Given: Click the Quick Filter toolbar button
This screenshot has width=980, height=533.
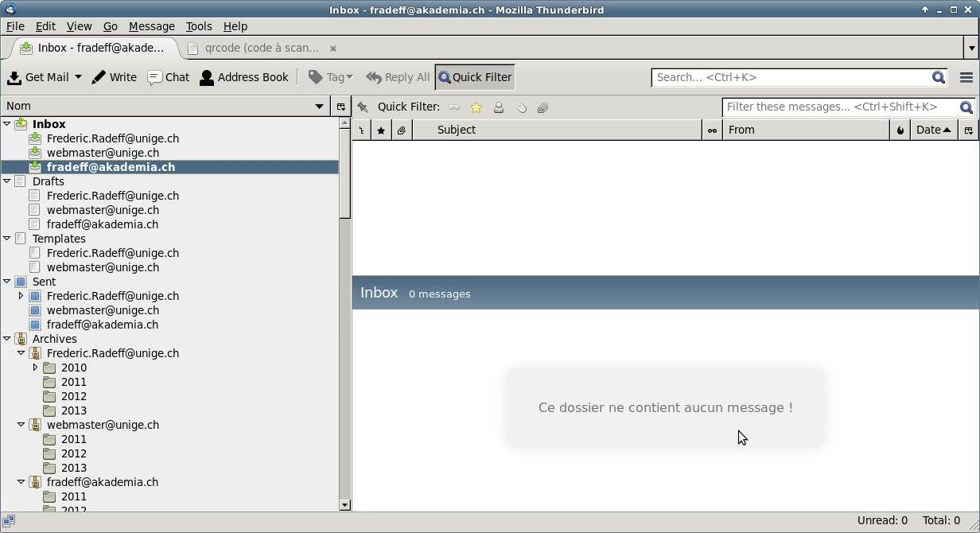Looking at the screenshot, I should (x=475, y=77).
